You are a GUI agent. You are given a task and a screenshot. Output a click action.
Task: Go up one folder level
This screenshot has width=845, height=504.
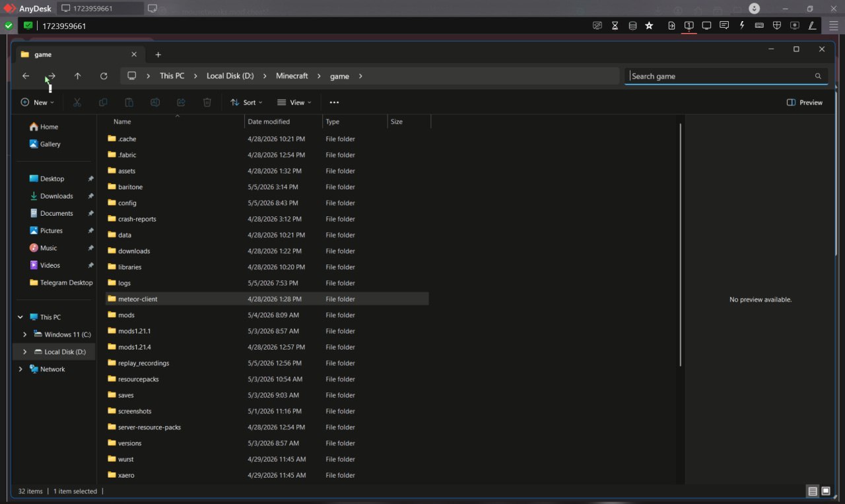pos(77,76)
